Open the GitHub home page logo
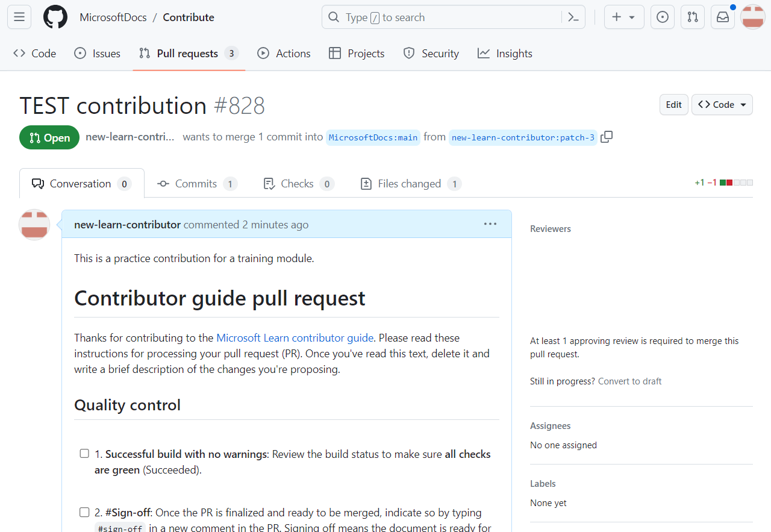This screenshot has width=771, height=532. click(x=55, y=17)
